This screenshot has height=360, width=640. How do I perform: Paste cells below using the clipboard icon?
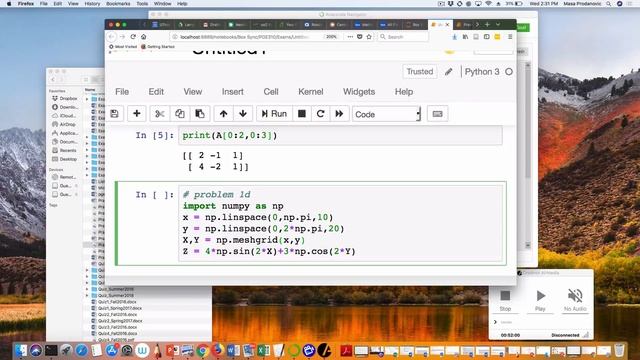(x=200, y=114)
